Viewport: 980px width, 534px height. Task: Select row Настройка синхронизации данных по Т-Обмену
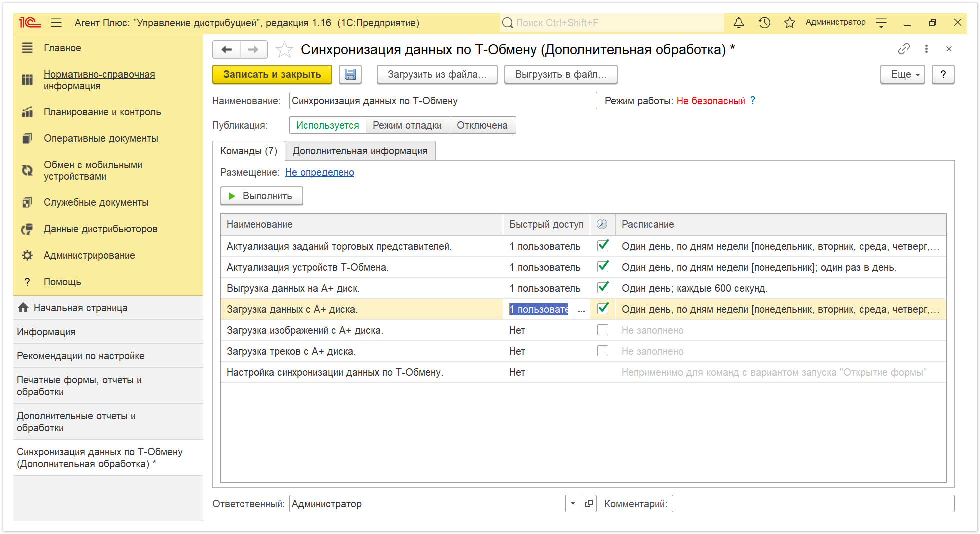[x=583, y=372]
